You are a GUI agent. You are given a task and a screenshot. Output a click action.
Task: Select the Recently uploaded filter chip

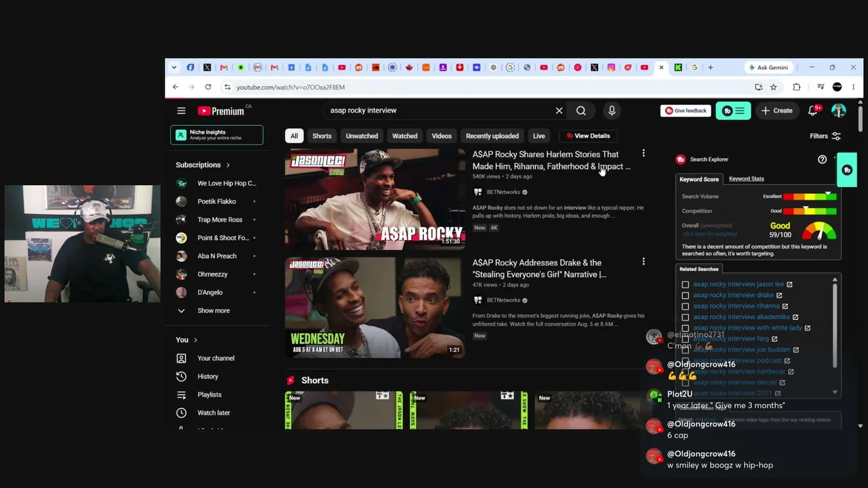click(x=492, y=136)
